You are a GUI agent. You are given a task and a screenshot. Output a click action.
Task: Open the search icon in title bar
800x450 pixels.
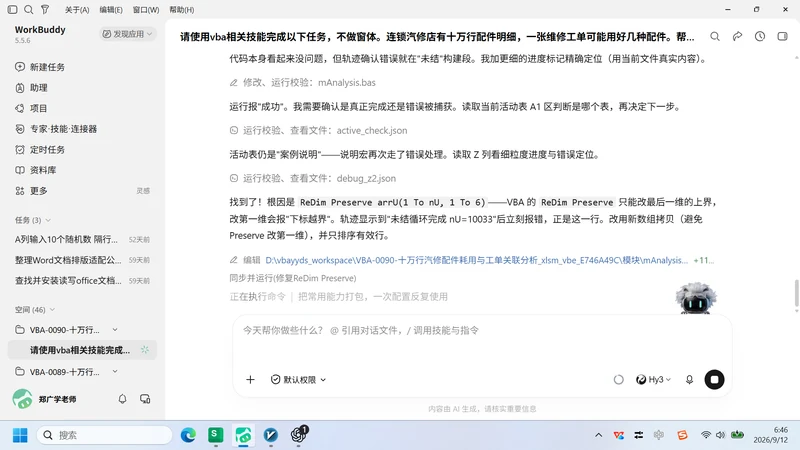pyautogui.click(x=29, y=9)
